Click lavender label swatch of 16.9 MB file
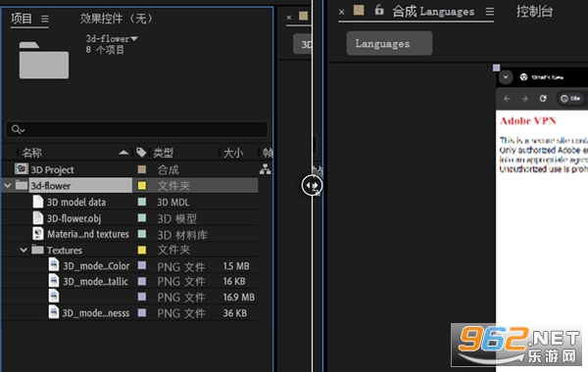 (x=142, y=297)
